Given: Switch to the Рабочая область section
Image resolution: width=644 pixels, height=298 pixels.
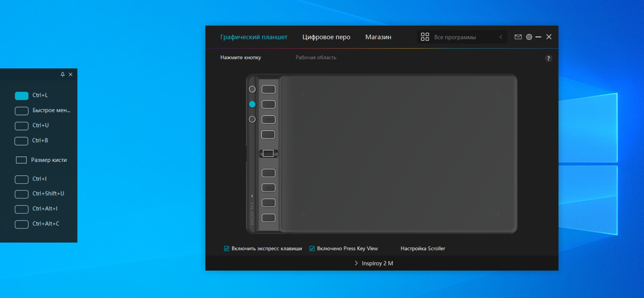Looking at the screenshot, I should pyautogui.click(x=316, y=58).
